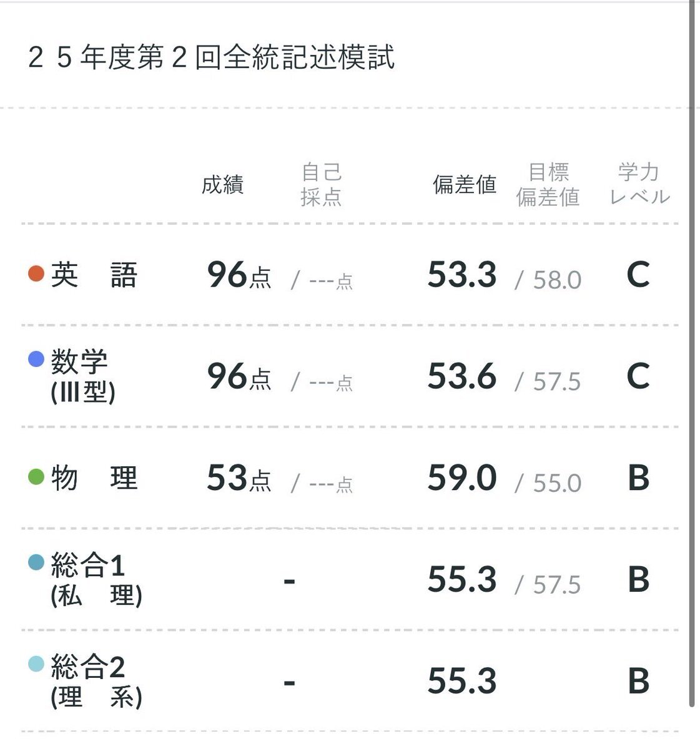Tap the 学力レベル column header

[x=639, y=185]
